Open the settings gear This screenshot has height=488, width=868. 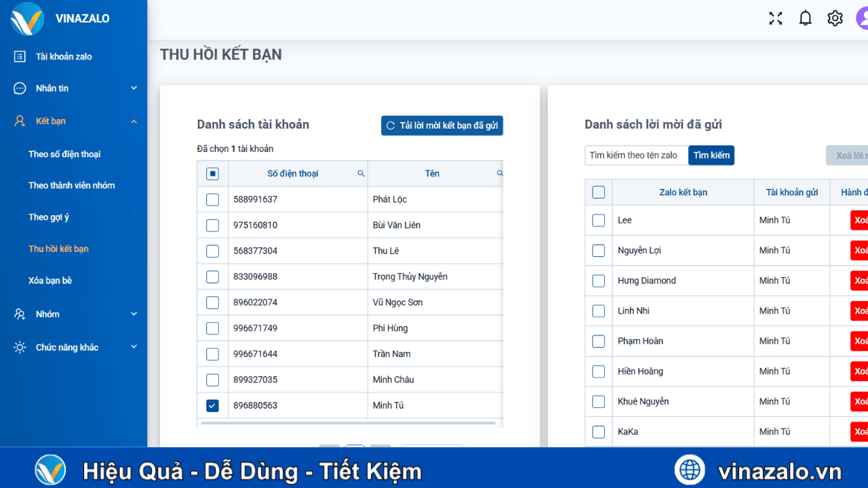coord(835,18)
